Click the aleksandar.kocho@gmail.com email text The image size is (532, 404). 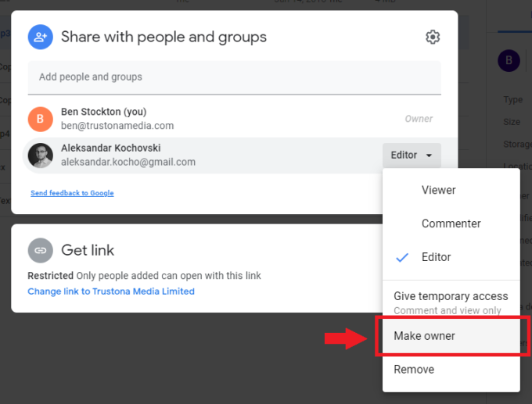[x=128, y=163]
